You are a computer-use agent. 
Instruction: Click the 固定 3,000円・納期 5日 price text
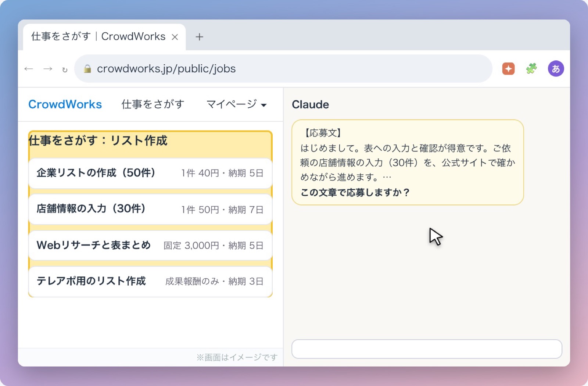click(x=214, y=246)
